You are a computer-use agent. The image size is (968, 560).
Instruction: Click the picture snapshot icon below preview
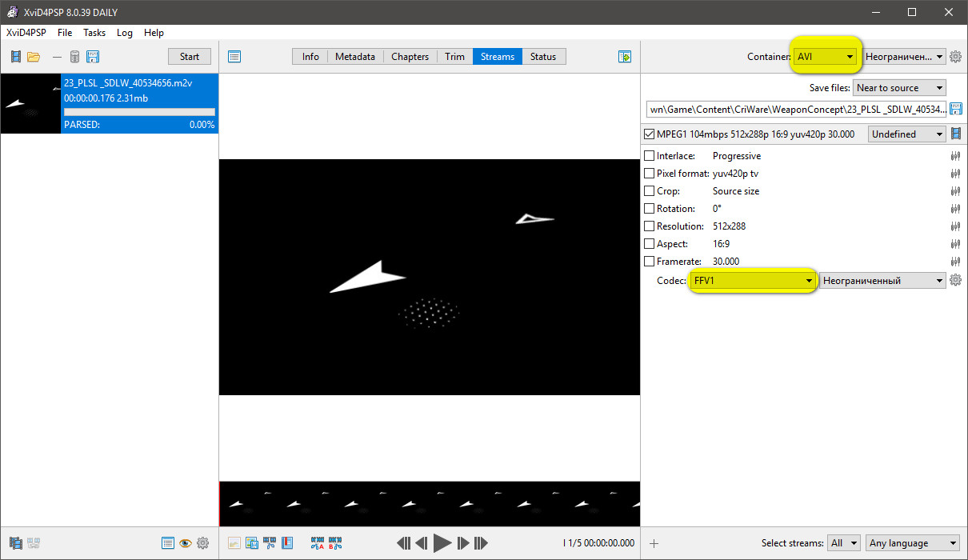pyautogui.click(x=234, y=543)
